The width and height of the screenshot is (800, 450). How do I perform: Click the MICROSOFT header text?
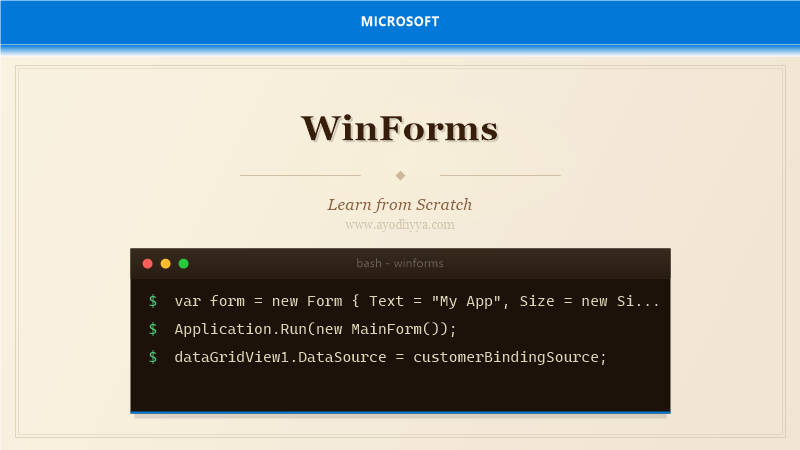coord(400,21)
